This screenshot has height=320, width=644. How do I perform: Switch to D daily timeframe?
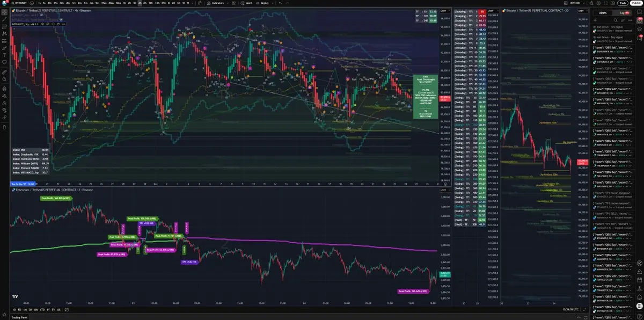click(168, 3)
